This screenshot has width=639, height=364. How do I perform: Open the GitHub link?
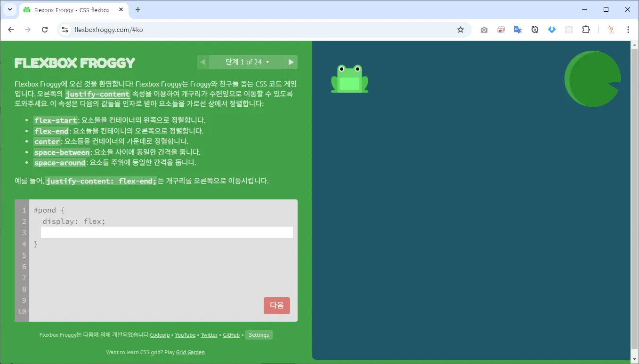click(x=231, y=335)
